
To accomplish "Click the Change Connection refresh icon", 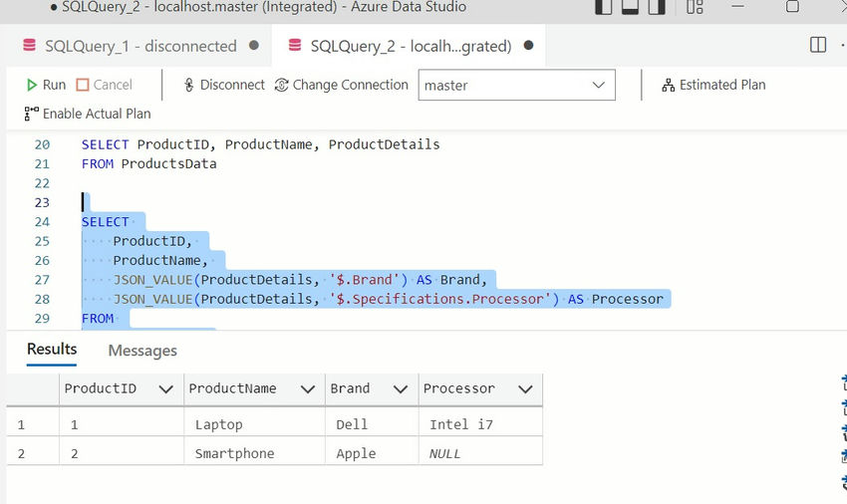I will pyautogui.click(x=281, y=85).
